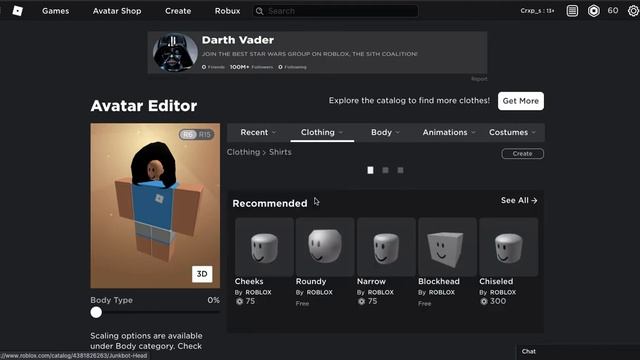The image size is (640, 360).
Task: Click the Create shirt button
Action: click(x=522, y=153)
